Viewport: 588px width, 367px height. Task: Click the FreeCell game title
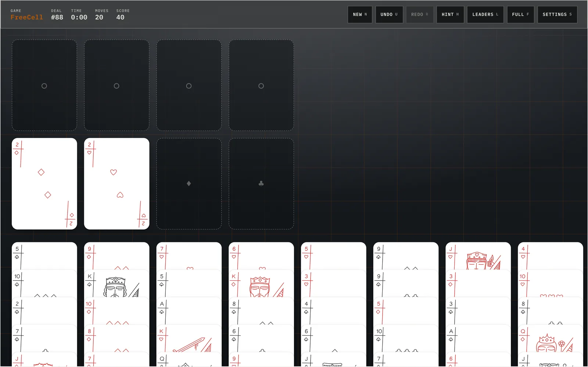coord(26,17)
